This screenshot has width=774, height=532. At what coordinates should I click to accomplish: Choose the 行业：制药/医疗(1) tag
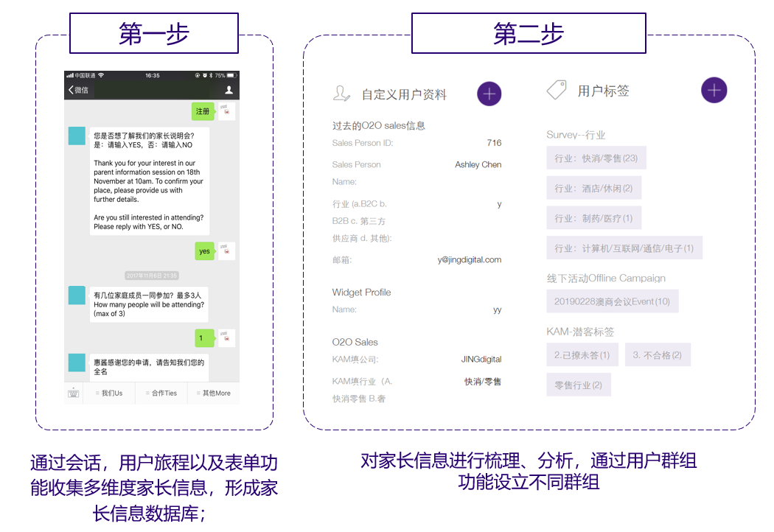pyautogui.click(x=593, y=218)
